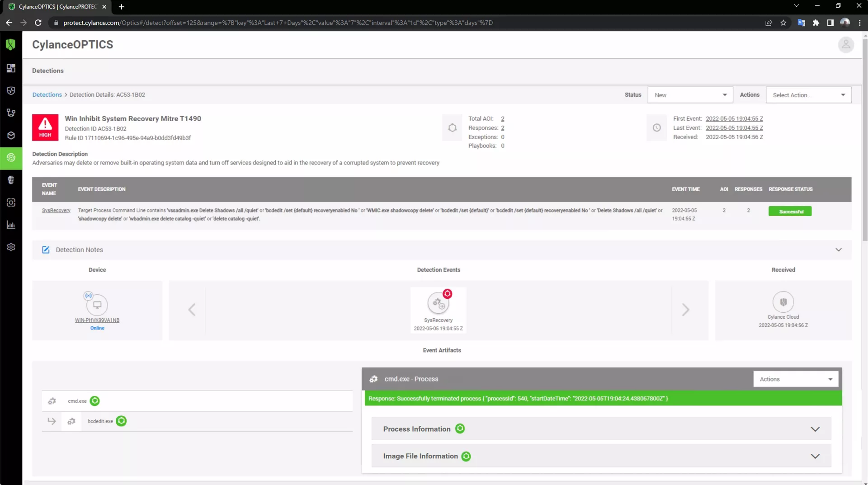The image size is (868, 485).
Task: Expand the Detection Notes section
Action: pos(839,250)
